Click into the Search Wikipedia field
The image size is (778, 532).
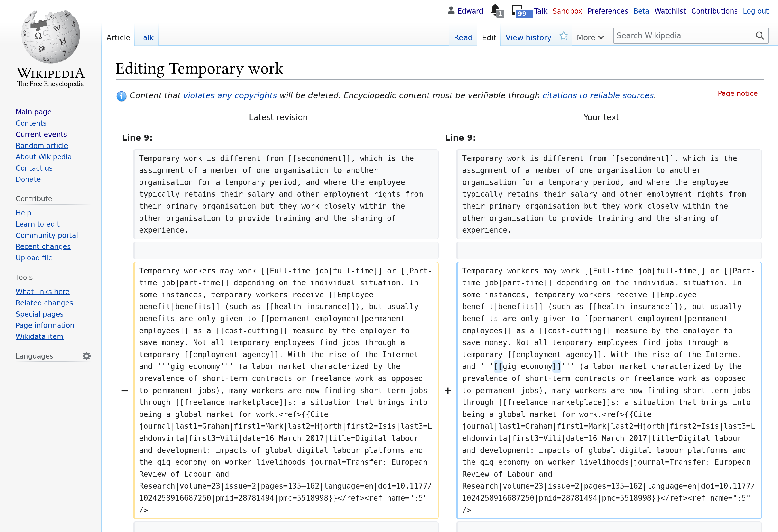(x=683, y=36)
